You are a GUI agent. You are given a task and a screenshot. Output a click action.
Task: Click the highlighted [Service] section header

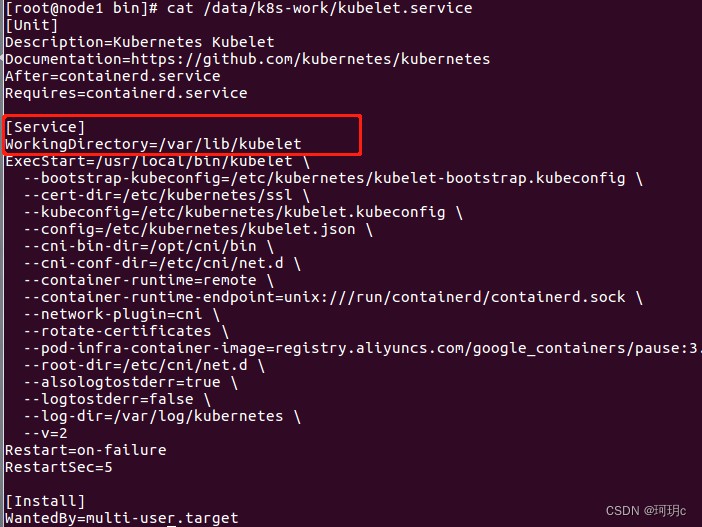click(x=45, y=127)
